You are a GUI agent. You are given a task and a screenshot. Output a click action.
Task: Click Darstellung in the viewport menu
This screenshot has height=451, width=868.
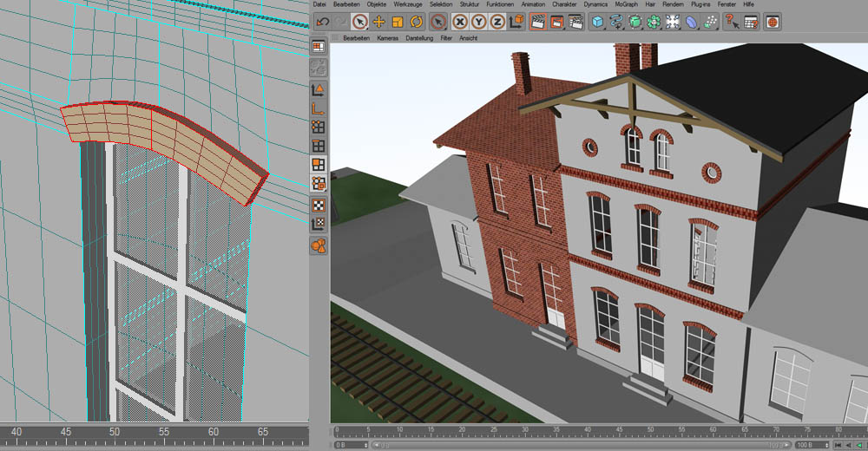pyautogui.click(x=419, y=39)
